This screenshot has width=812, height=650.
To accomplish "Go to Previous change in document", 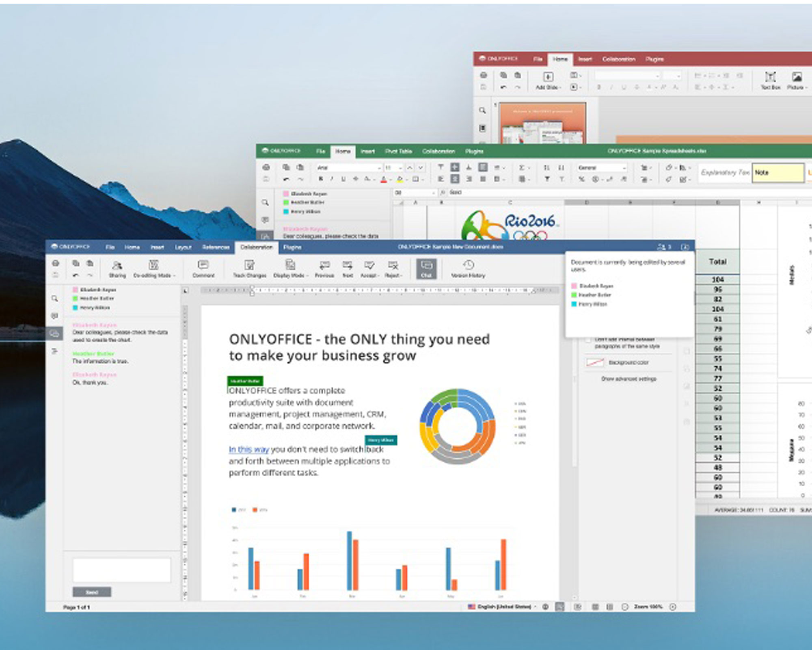I will 324,269.
